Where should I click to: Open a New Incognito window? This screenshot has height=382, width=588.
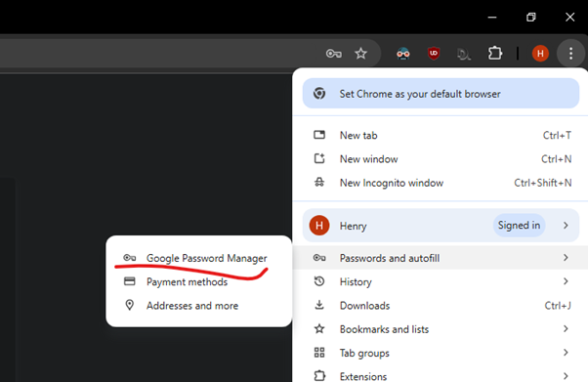pyautogui.click(x=441, y=183)
